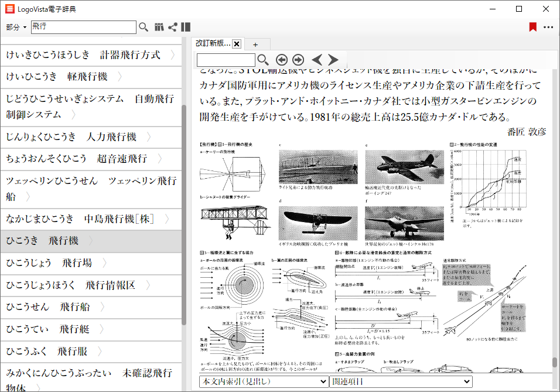Close the 改訂新版 tab
Screen dimensions: 560x392
coord(237,44)
